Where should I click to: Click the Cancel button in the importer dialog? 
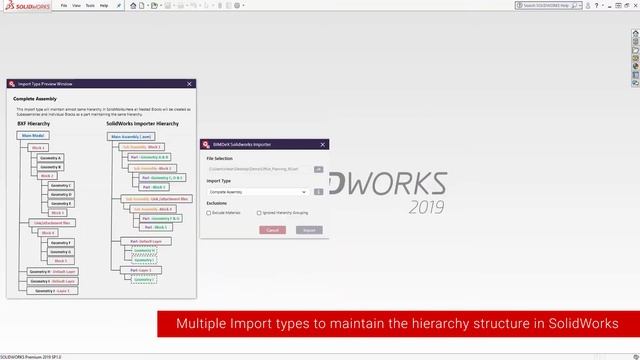[x=272, y=230]
